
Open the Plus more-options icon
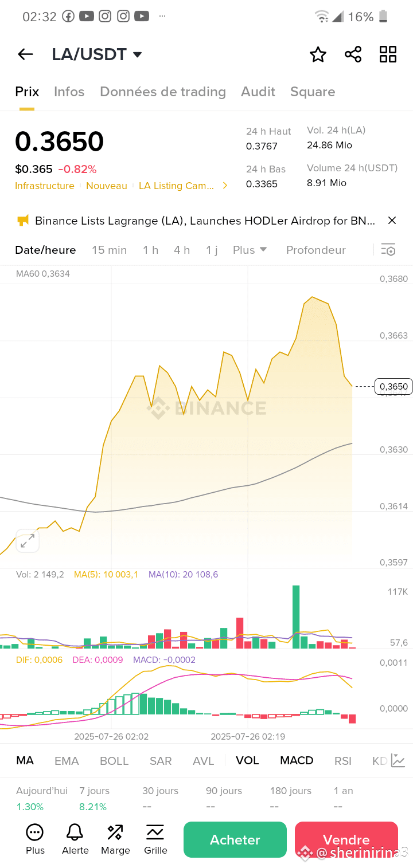35,839
